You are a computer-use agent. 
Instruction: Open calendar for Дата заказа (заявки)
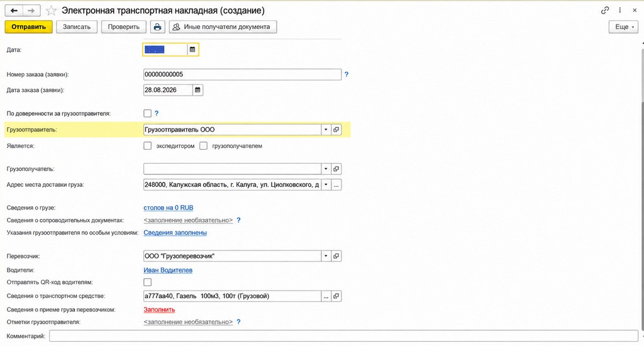pyautogui.click(x=197, y=90)
